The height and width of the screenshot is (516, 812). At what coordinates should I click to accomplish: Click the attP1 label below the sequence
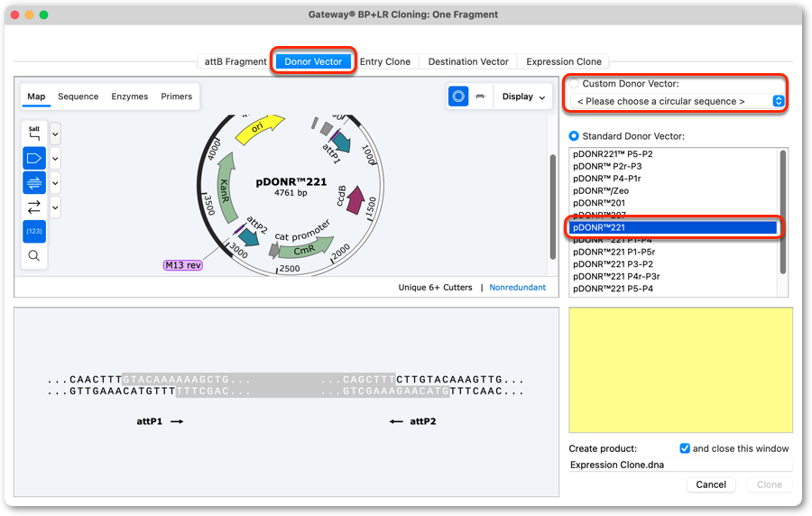tap(149, 421)
